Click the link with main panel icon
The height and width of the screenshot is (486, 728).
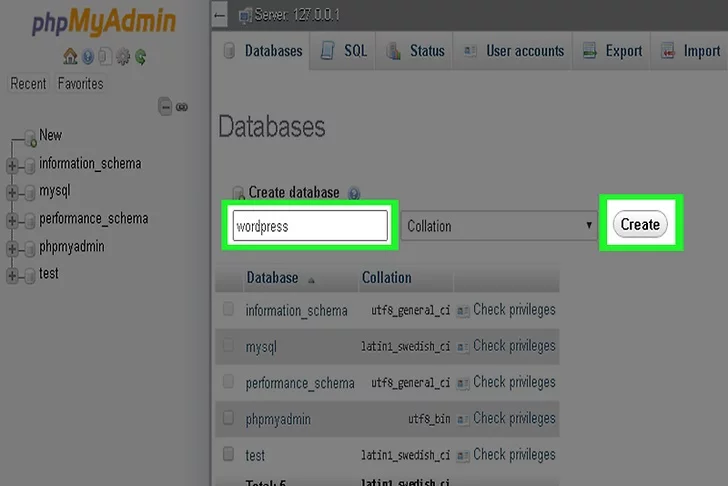182,106
